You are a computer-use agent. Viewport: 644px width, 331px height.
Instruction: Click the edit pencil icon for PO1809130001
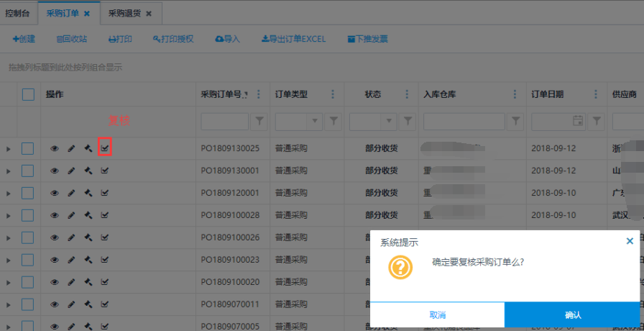[x=71, y=171]
